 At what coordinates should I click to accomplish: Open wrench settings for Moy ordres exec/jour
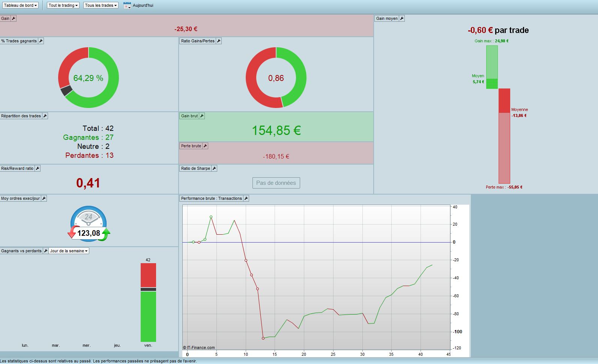(44, 198)
